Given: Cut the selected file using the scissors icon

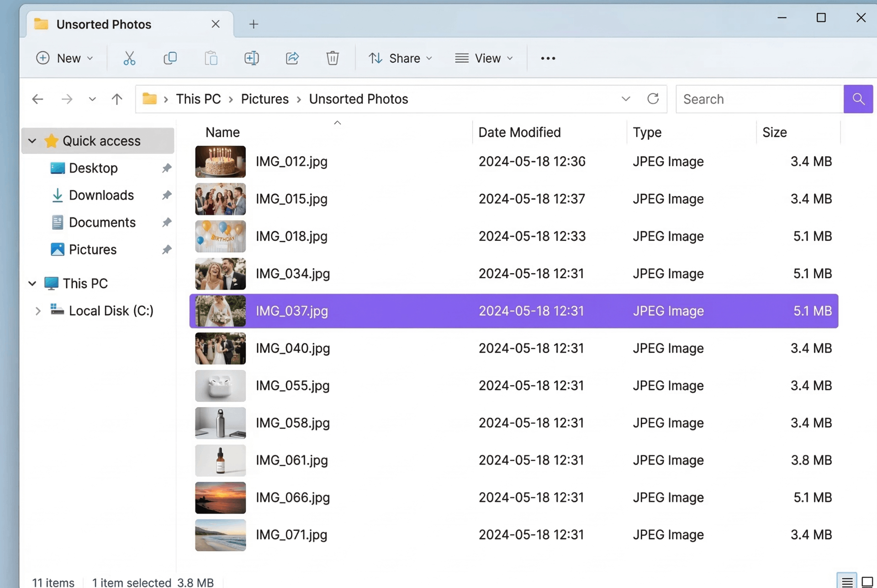Looking at the screenshot, I should click(129, 58).
